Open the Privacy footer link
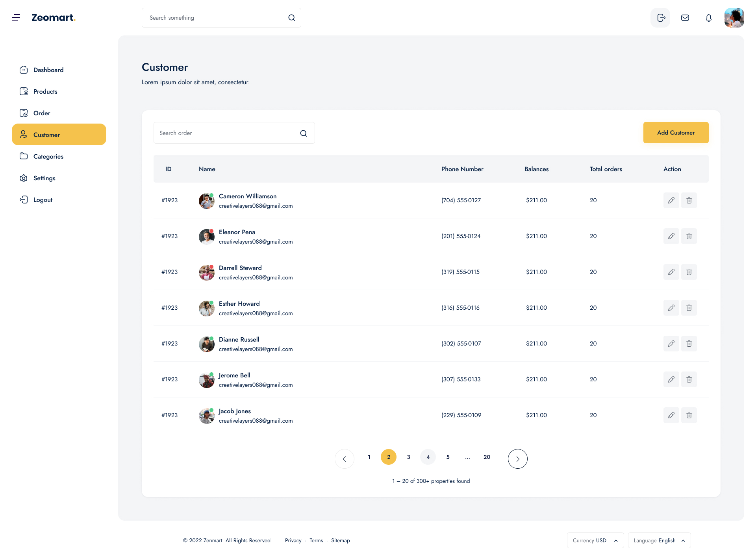The width and height of the screenshot is (756, 560). [293, 540]
